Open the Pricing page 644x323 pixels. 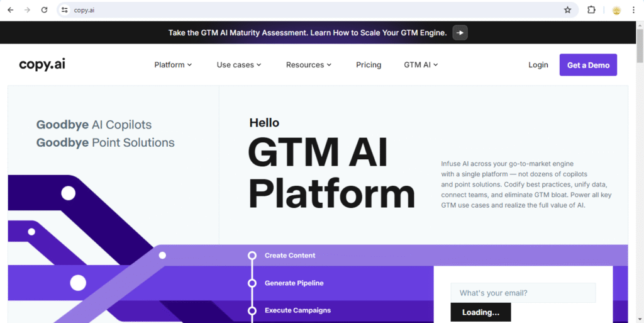[x=369, y=64]
